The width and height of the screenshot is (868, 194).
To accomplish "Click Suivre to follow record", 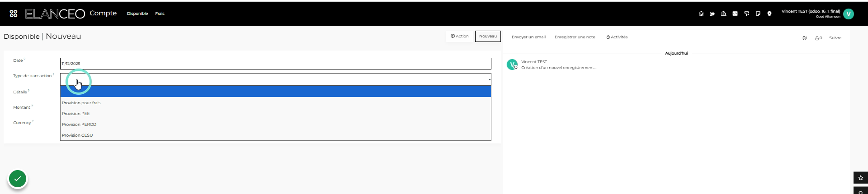I will pyautogui.click(x=835, y=38).
